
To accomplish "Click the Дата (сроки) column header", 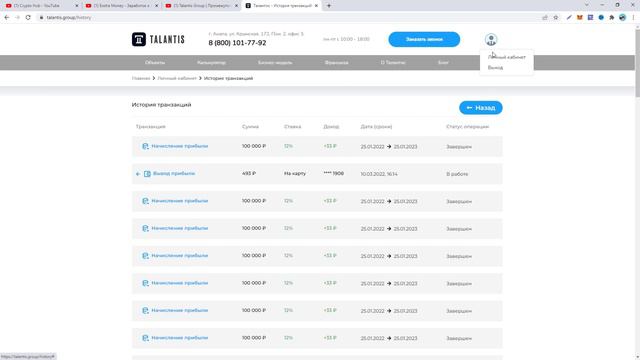I will [376, 127].
